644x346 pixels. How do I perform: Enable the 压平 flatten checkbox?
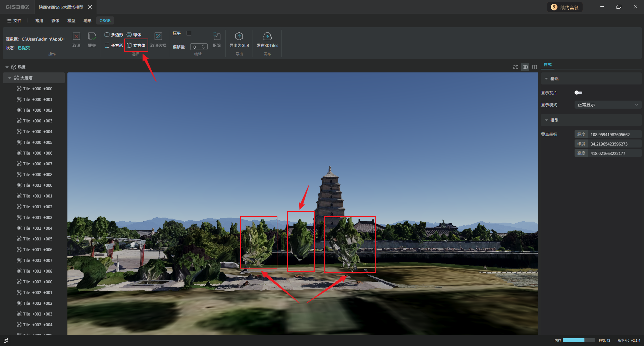189,33
